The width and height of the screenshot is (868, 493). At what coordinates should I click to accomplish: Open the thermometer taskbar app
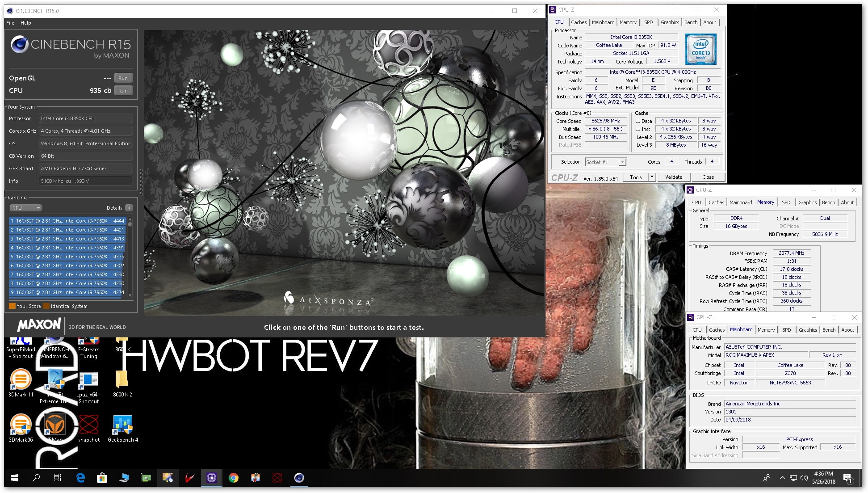255,478
